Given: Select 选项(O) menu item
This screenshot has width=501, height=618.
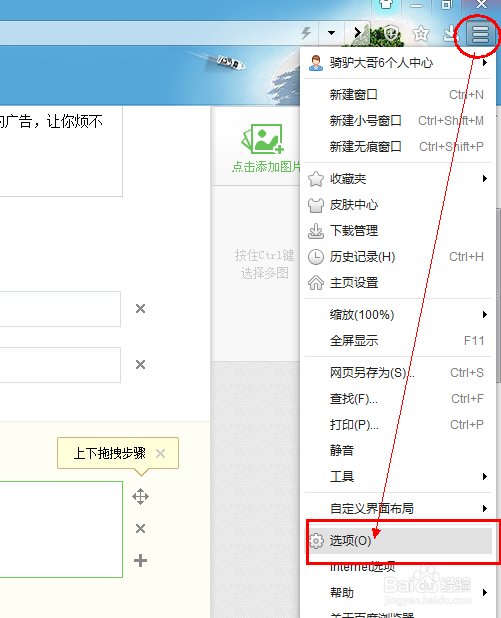Looking at the screenshot, I should (400, 541).
